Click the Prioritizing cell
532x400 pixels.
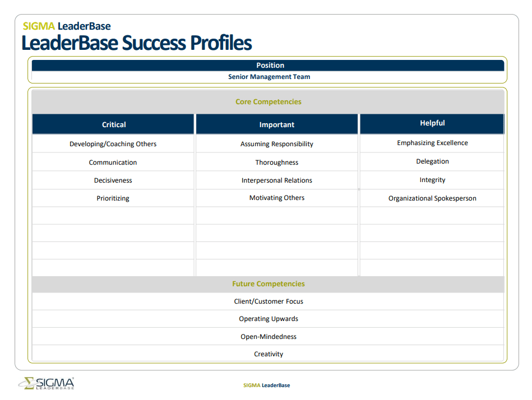[x=113, y=198]
